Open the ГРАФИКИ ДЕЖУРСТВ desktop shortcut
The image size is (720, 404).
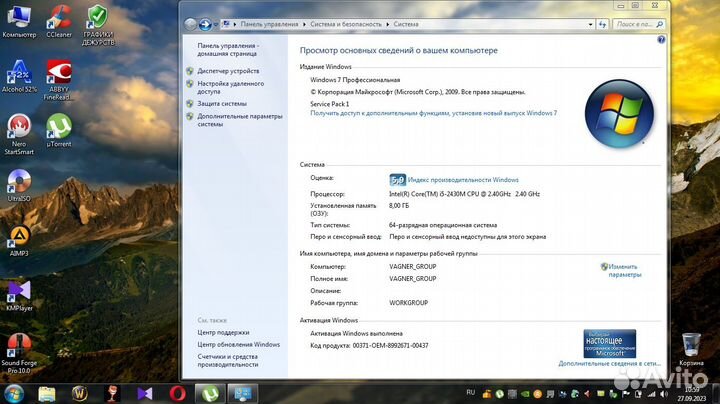point(98,25)
